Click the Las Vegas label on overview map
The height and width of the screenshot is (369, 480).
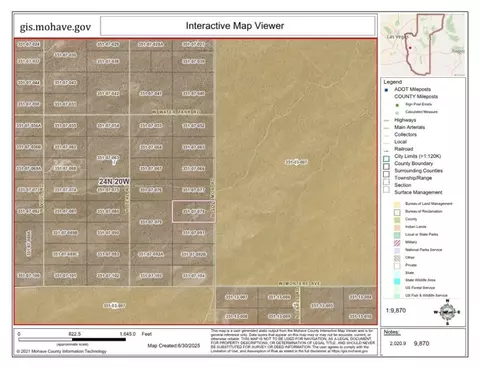tap(397, 37)
